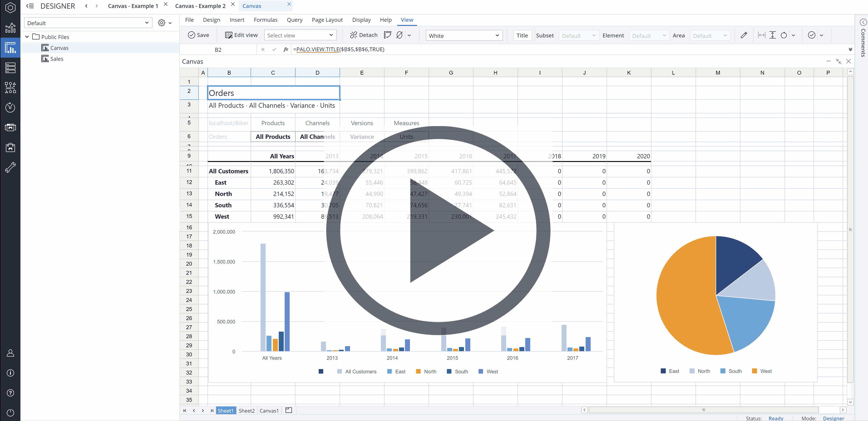Screen dimensions: 868x421
Task: Toggle the Title button in the View ribbon
Action: [522, 35]
